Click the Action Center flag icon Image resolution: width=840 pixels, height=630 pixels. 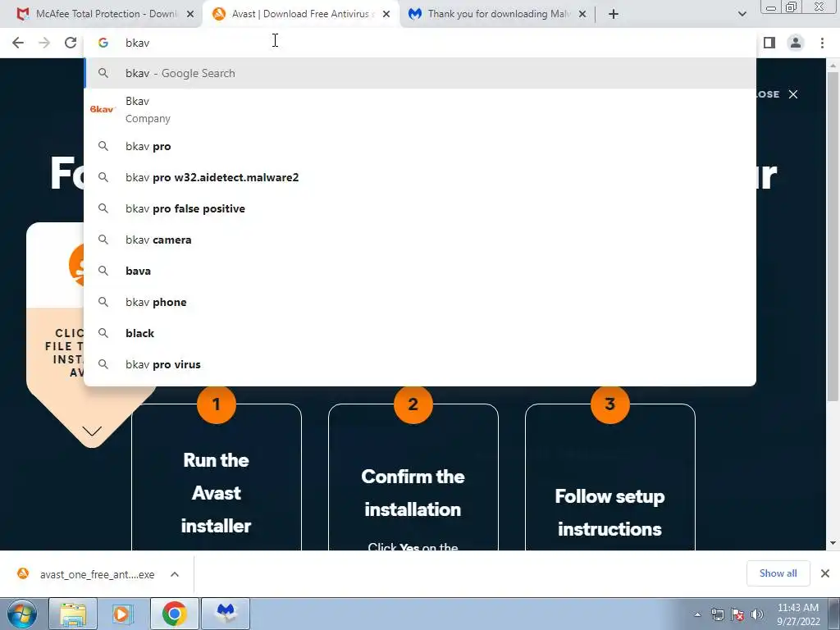pos(737,614)
